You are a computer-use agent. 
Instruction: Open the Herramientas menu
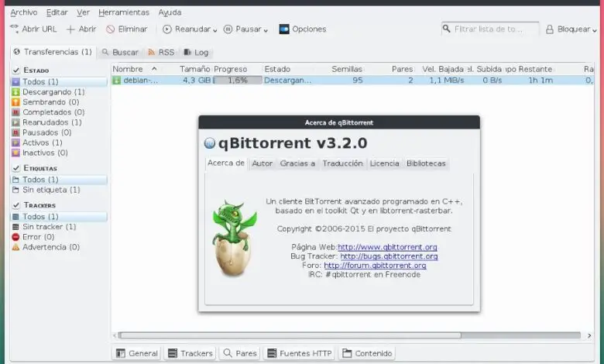pyautogui.click(x=124, y=12)
